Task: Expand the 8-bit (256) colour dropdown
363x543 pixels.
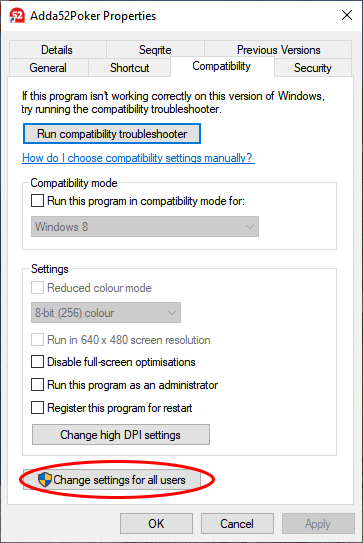Action: 106,313
